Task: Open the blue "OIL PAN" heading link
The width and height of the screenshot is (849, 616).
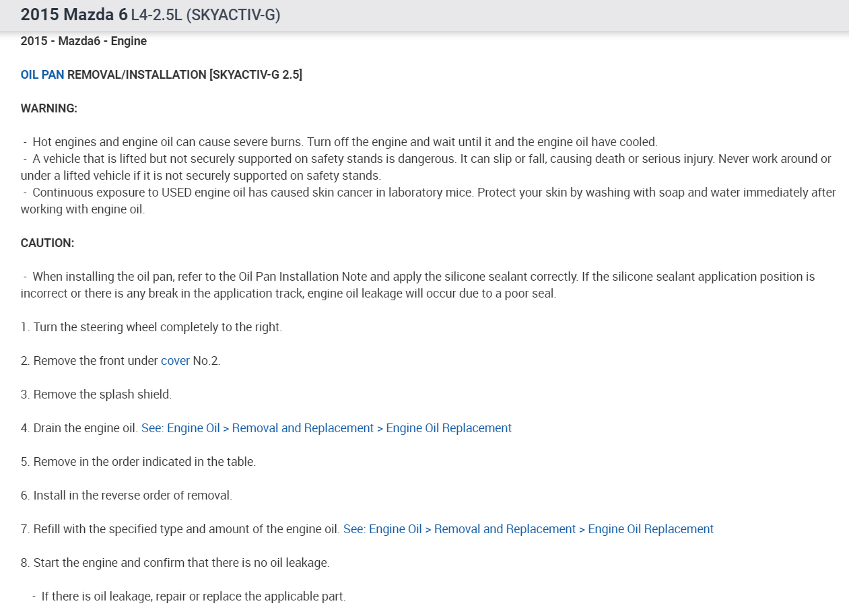Action: (42, 75)
